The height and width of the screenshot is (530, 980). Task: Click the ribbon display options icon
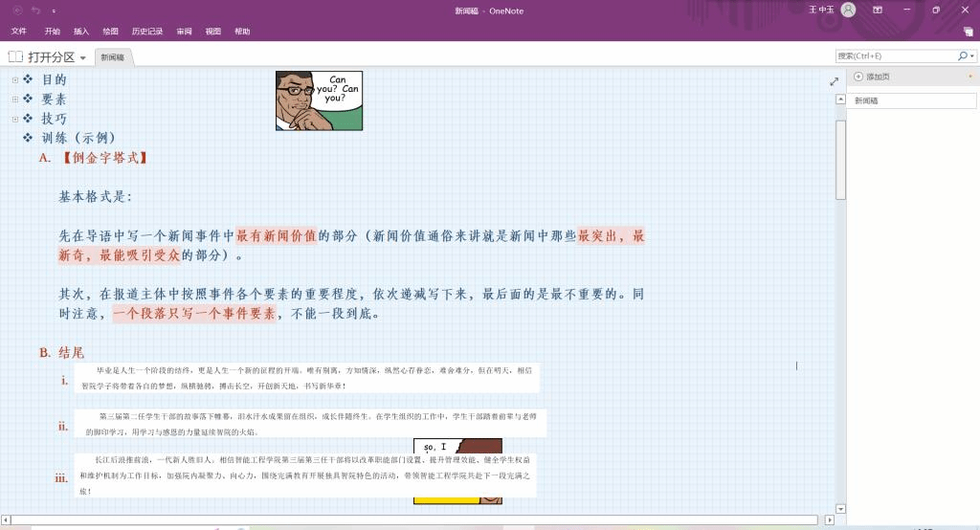click(x=878, y=11)
